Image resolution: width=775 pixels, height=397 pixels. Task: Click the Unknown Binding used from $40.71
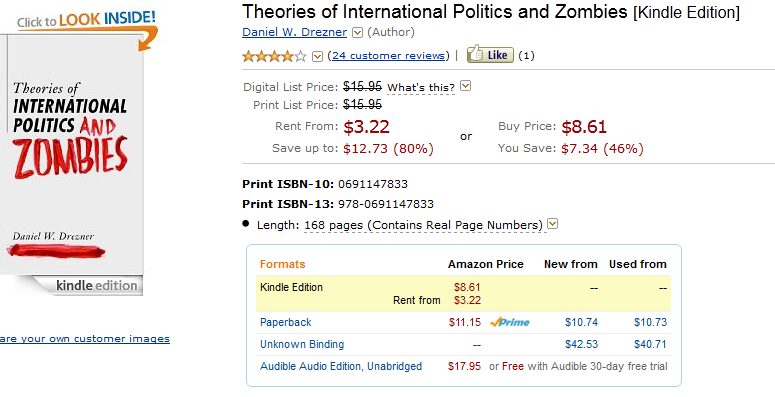pos(650,344)
